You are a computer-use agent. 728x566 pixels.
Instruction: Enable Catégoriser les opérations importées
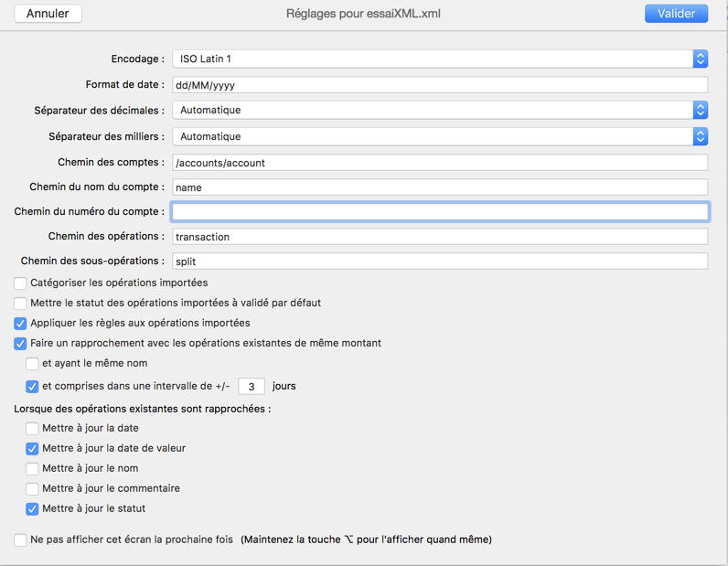(x=20, y=283)
